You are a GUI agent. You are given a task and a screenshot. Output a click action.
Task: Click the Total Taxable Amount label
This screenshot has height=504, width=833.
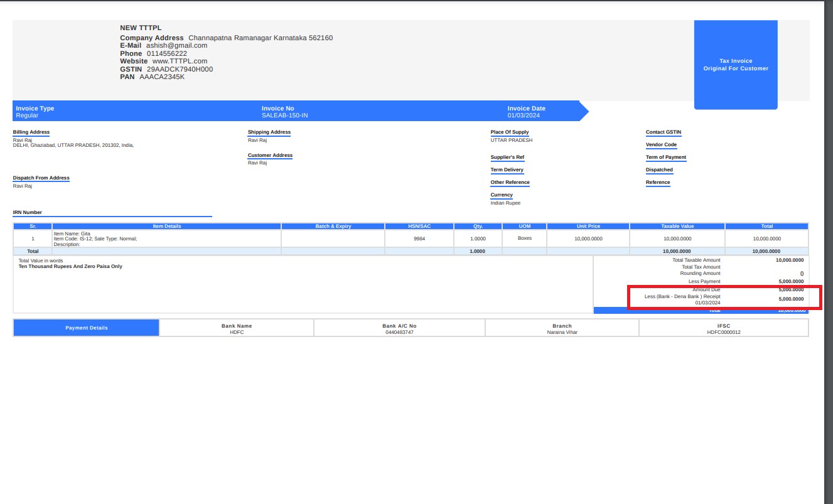pyautogui.click(x=696, y=260)
